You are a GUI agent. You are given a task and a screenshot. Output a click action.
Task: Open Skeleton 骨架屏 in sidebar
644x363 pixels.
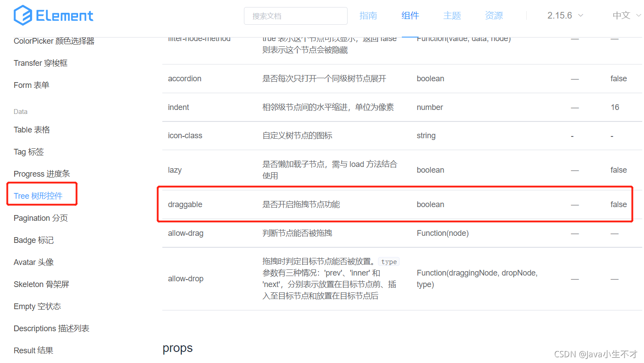(x=41, y=284)
